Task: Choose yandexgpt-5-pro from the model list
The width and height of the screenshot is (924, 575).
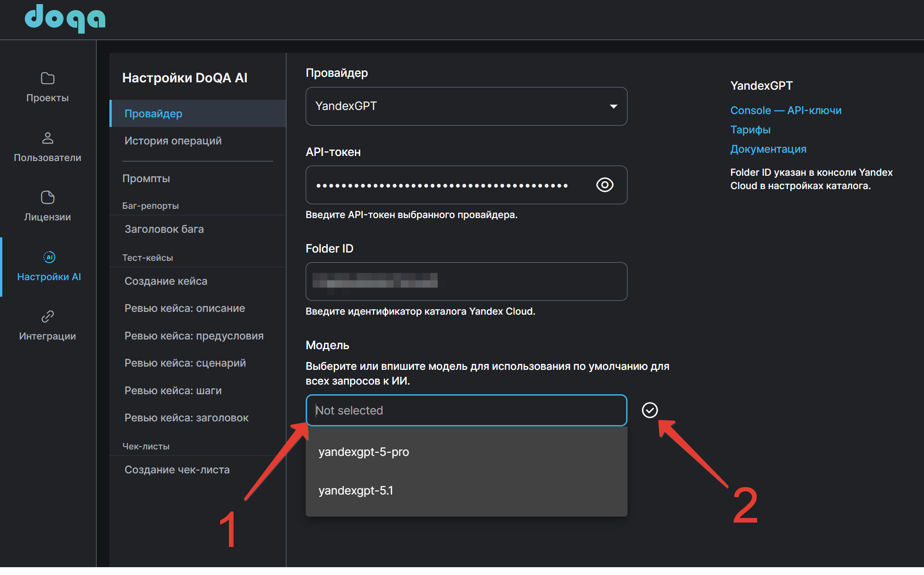Action: [466, 452]
